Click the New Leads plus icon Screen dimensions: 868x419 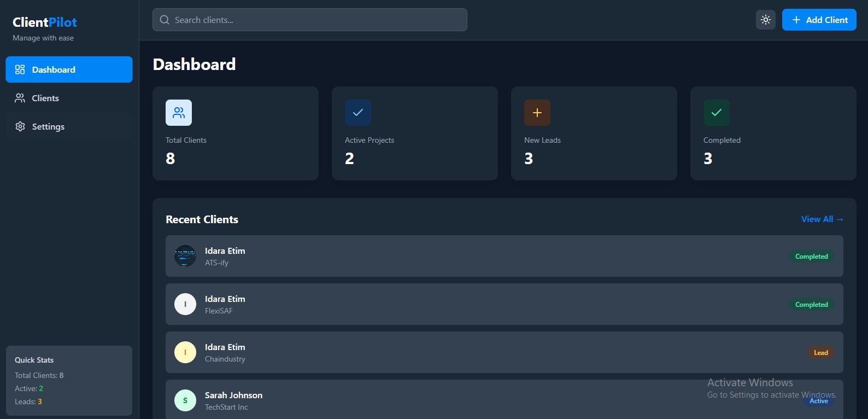point(537,113)
